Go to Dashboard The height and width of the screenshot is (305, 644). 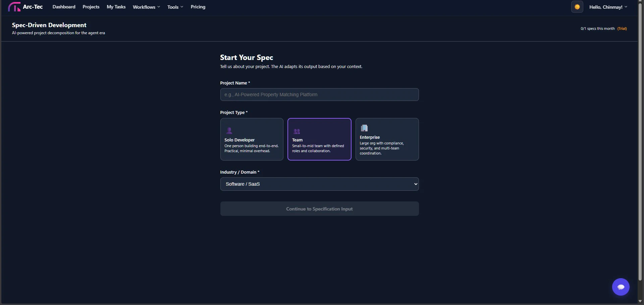(64, 7)
